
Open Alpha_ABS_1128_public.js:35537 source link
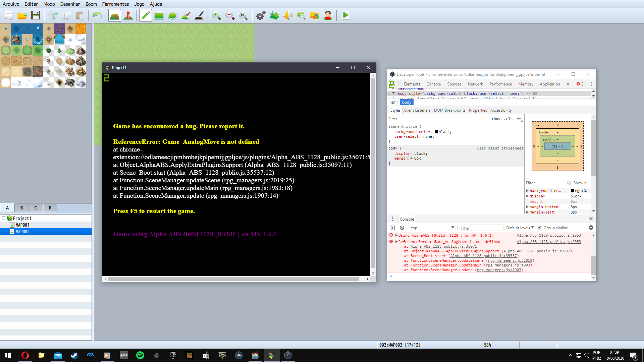483,256
